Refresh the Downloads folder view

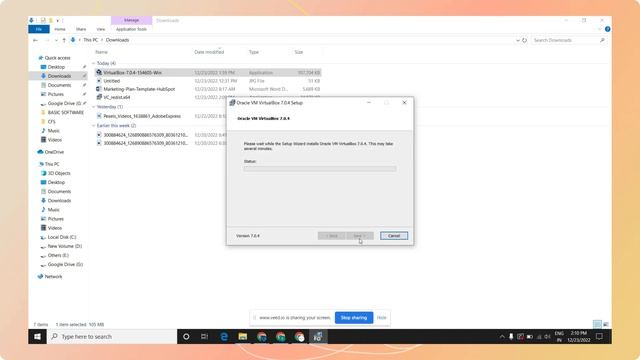click(x=524, y=40)
